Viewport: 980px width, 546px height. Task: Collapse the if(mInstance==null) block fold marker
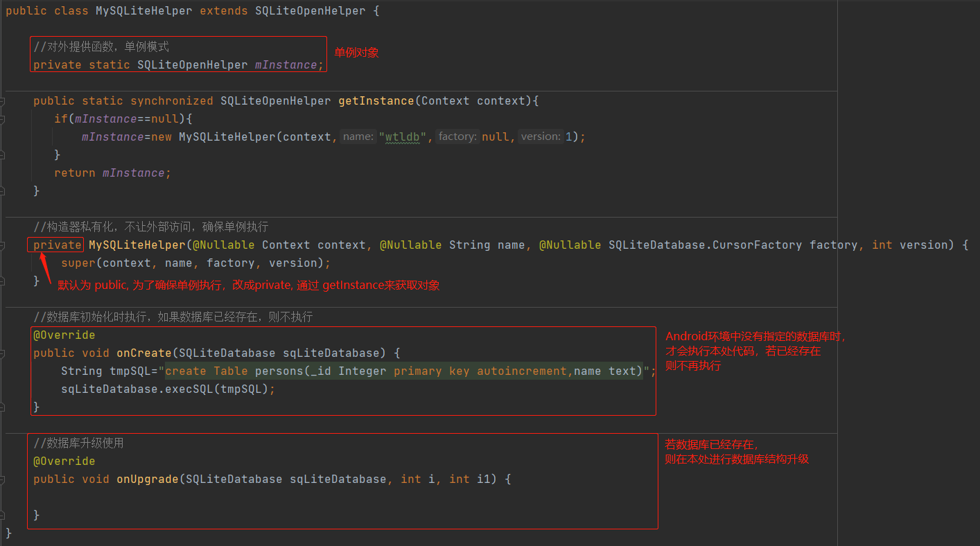2,119
